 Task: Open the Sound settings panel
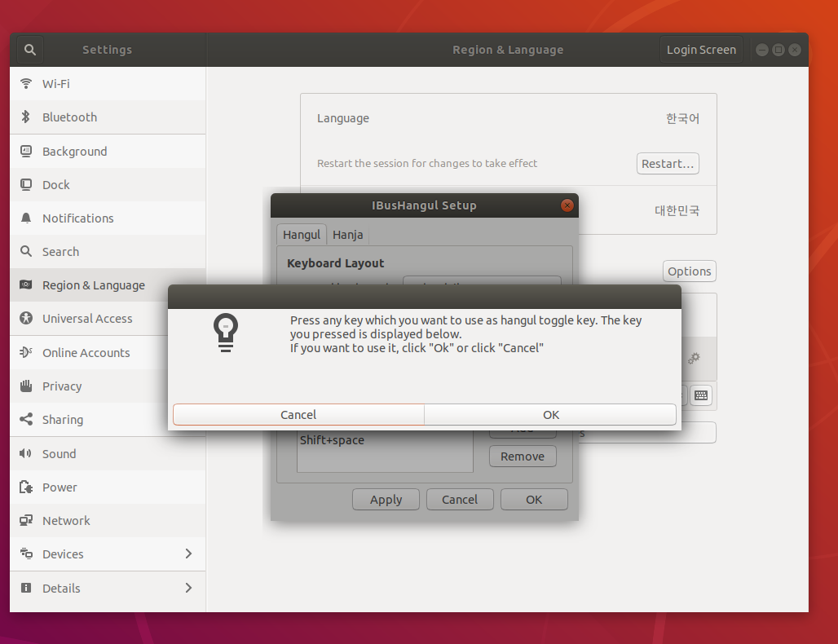point(108,454)
